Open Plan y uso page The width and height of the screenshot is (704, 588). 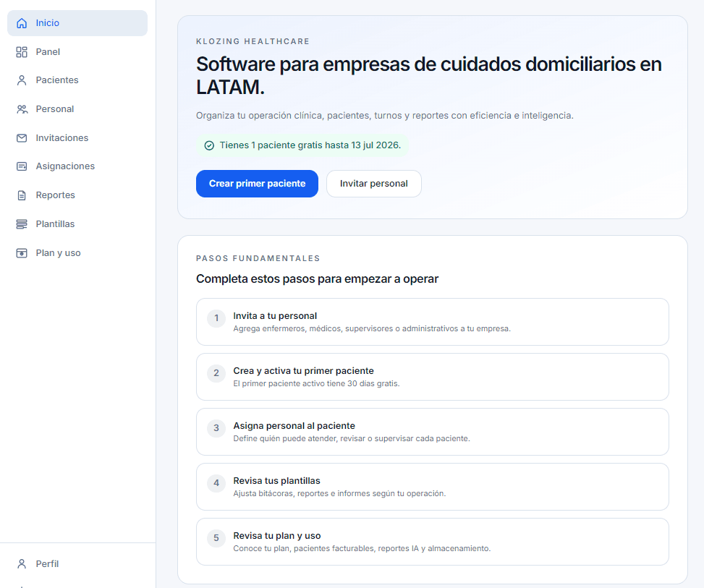[x=77, y=253]
